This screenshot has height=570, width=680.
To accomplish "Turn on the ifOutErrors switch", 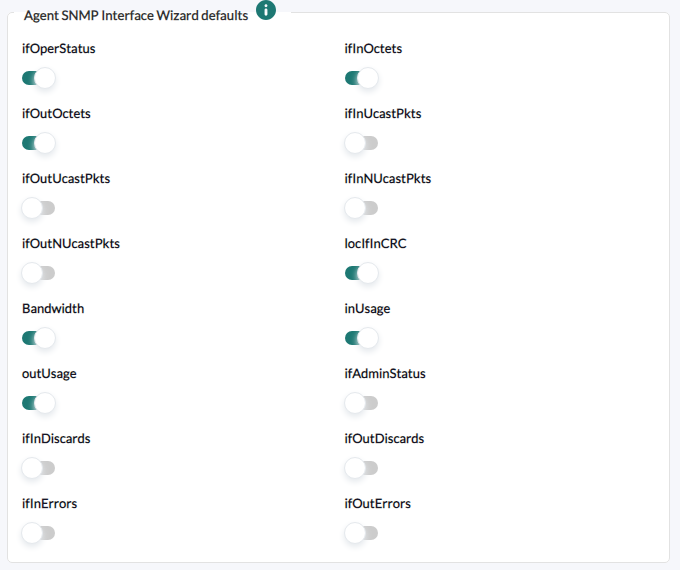I will click(x=361, y=533).
